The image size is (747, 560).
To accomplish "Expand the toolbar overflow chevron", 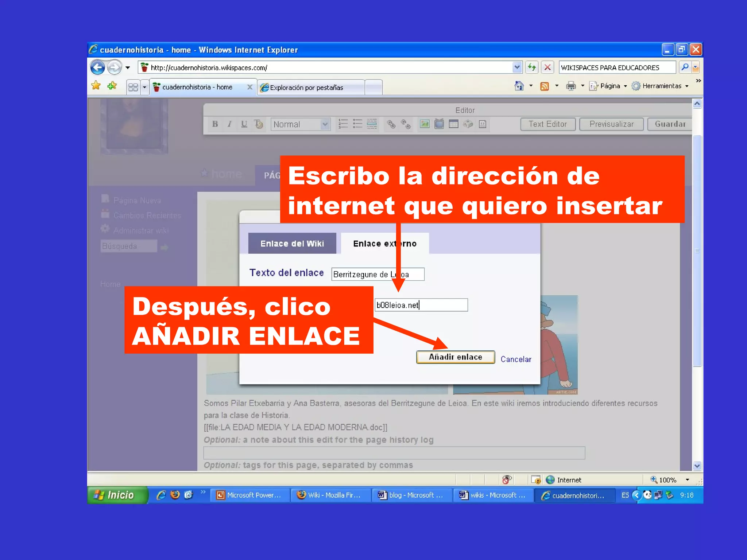I will [x=698, y=81].
